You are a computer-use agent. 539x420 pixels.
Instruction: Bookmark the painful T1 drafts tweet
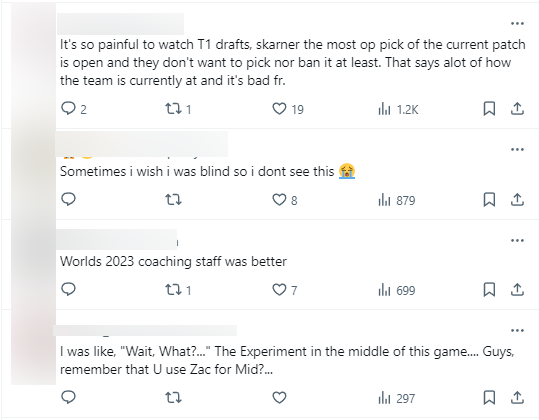pos(489,109)
